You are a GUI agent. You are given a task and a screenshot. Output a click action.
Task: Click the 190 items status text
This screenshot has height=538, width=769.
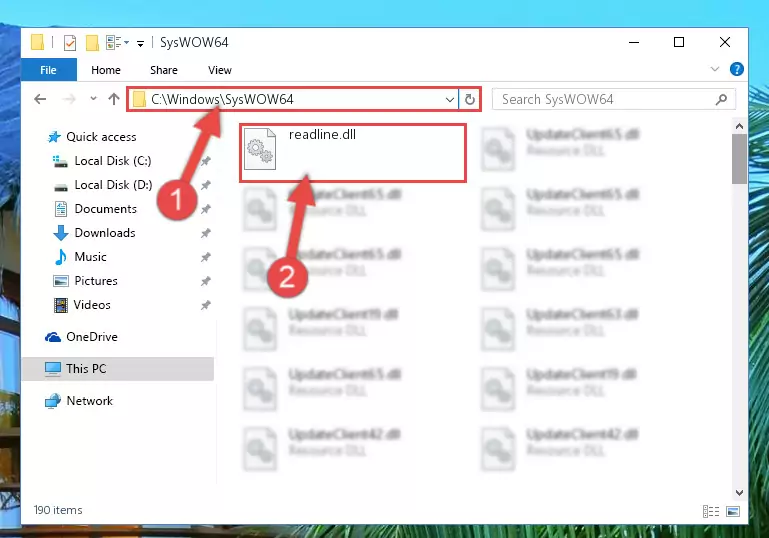coord(58,510)
